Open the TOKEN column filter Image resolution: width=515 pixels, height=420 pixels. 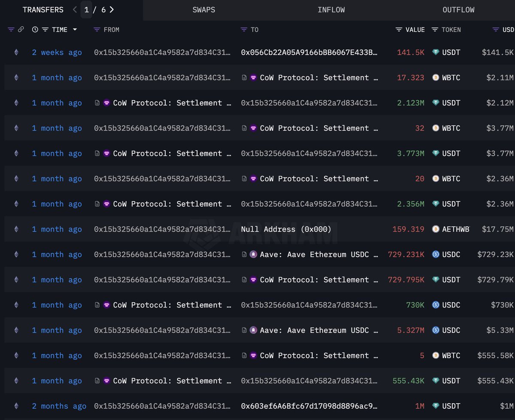(435, 30)
